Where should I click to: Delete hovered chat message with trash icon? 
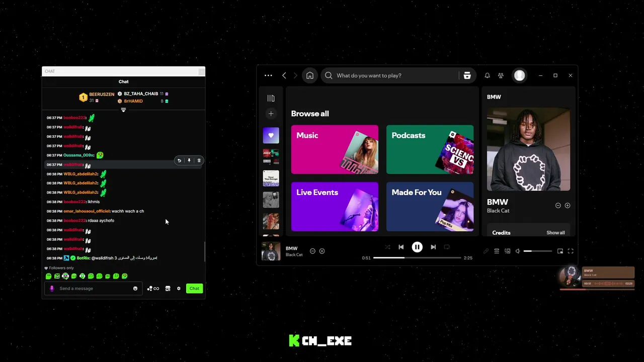point(199,160)
